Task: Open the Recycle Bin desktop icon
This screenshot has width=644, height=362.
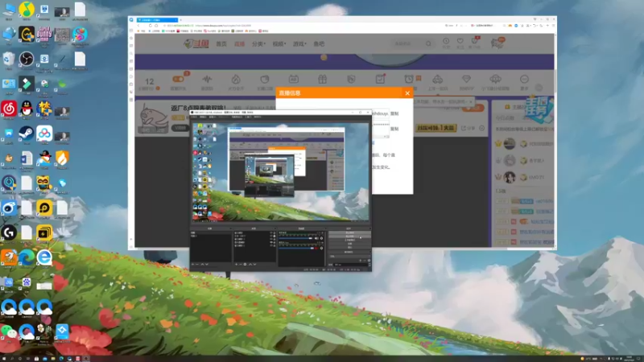Action: [x=9, y=59]
